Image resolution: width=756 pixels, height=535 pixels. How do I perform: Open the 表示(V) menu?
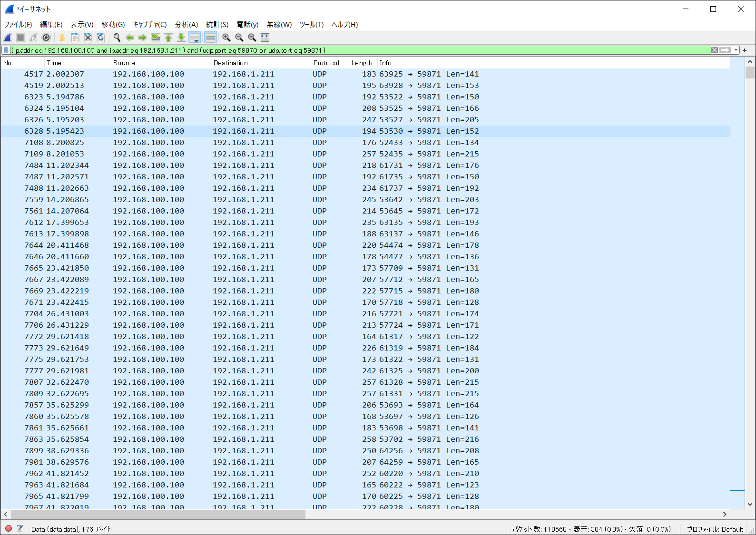[x=82, y=25]
